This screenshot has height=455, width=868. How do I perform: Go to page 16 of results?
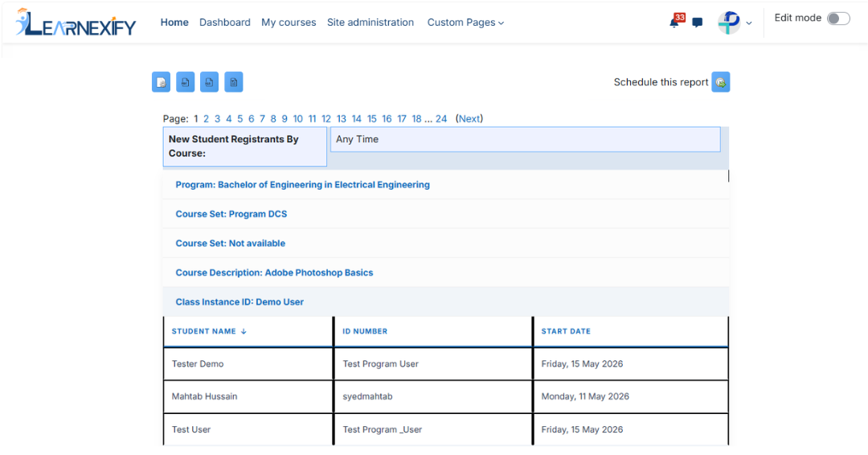coord(387,119)
